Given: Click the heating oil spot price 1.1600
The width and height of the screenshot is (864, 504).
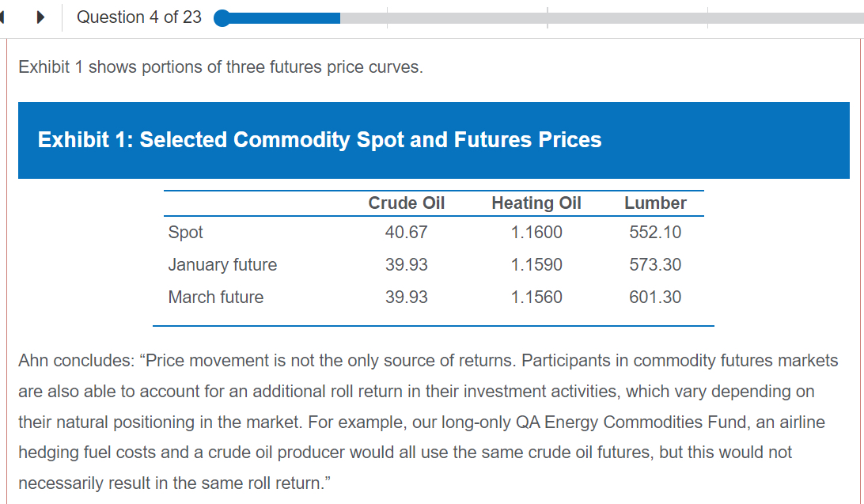Looking at the screenshot, I should [x=536, y=233].
